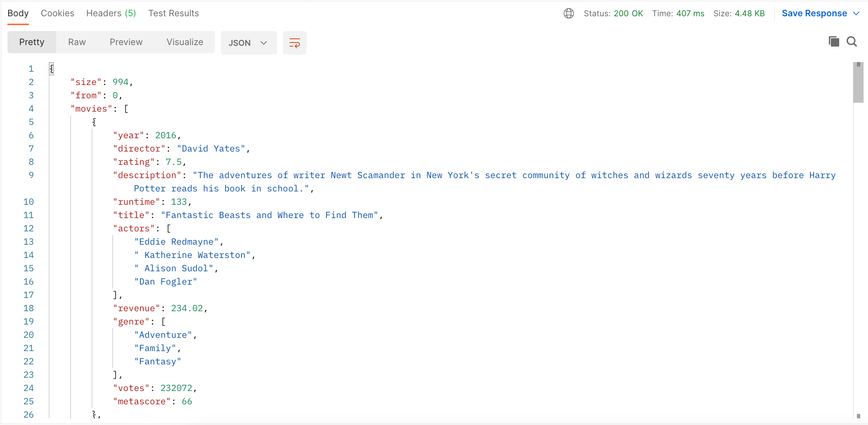Image resolution: width=868 pixels, height=425 pixels.
Task: Expand the Save Response chevron
Action: [857, 14]
